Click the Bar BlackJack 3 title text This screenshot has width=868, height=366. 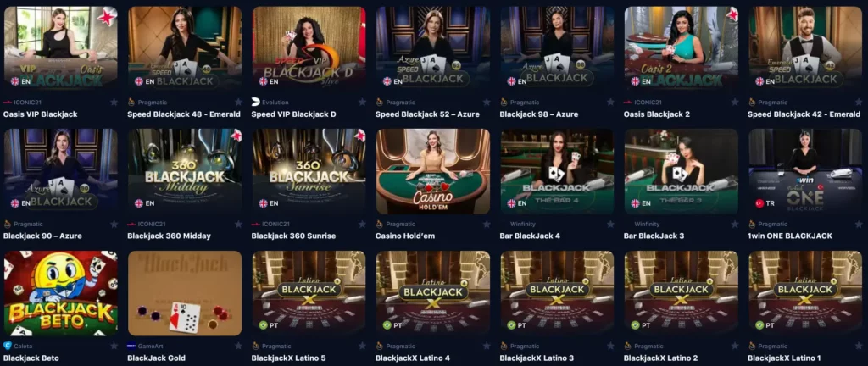click(654, 236)
